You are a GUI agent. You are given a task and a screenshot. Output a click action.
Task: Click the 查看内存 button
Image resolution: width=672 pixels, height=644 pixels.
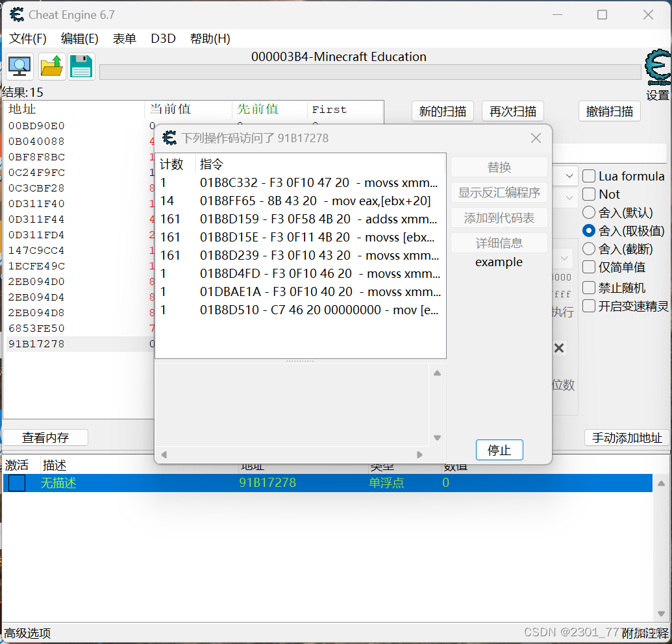tap(45, 438)
